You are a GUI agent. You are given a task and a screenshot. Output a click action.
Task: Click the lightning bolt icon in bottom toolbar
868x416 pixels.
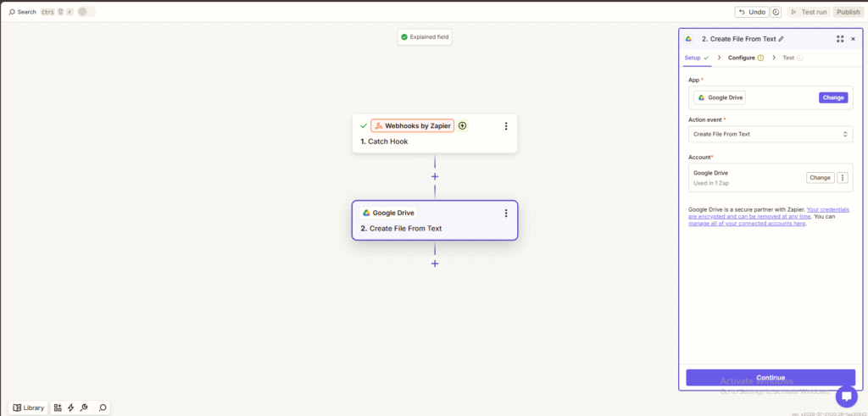[x=71, y=408]
